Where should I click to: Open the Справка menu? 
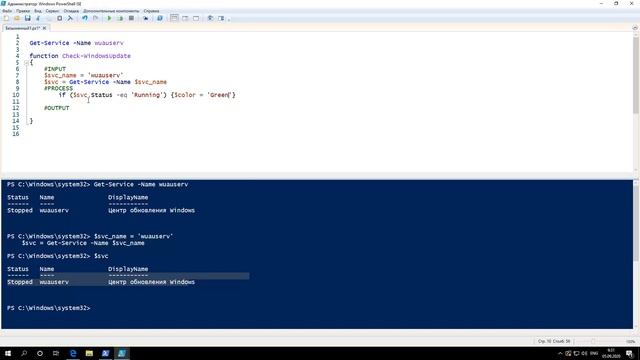[151, 11]
